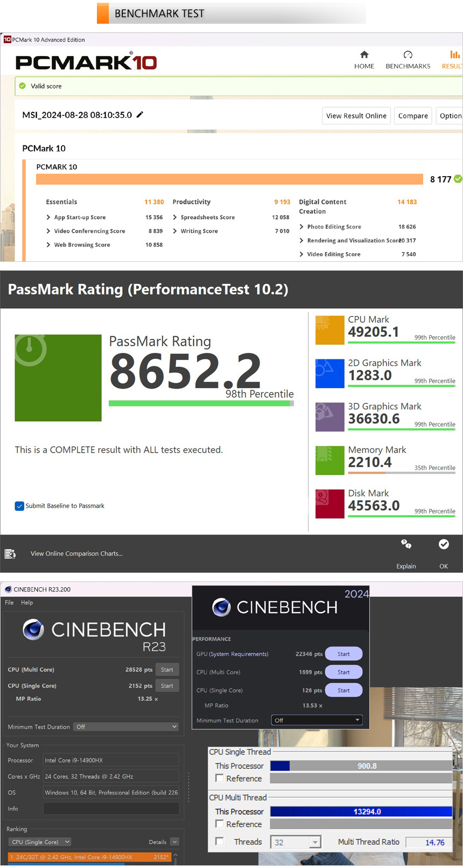463x868 pixels.
Task: Tick the Threads checkbox
Action: (x=220, y=842)
